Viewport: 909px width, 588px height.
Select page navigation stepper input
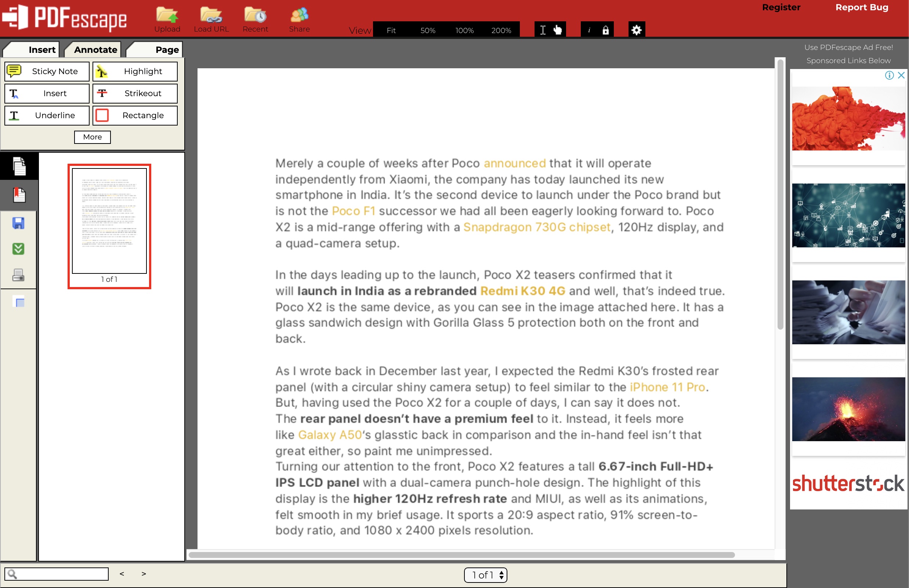485,574
